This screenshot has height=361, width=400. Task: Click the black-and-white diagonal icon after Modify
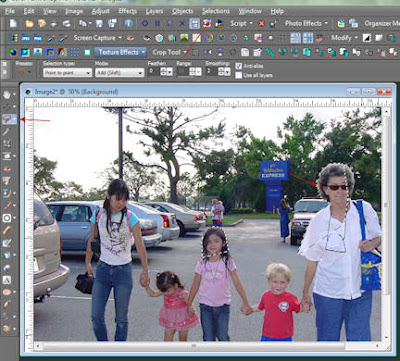pos(367,38)
